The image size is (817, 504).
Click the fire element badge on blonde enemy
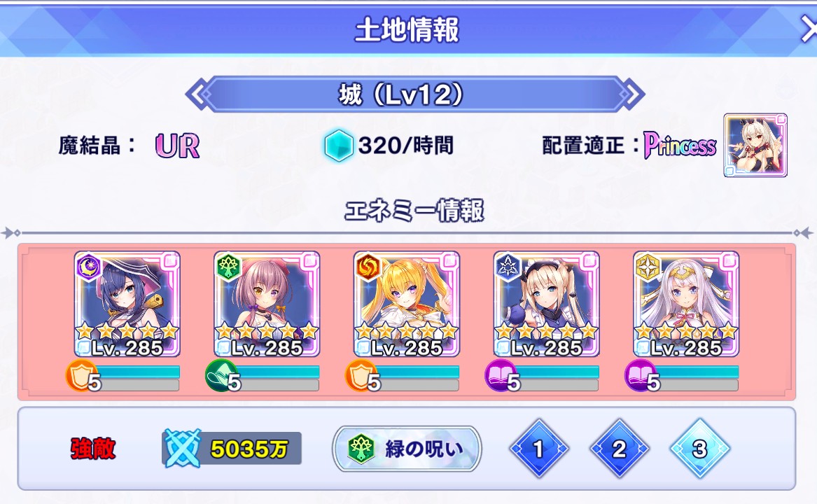pyautogui.click(x=368, y=267)
